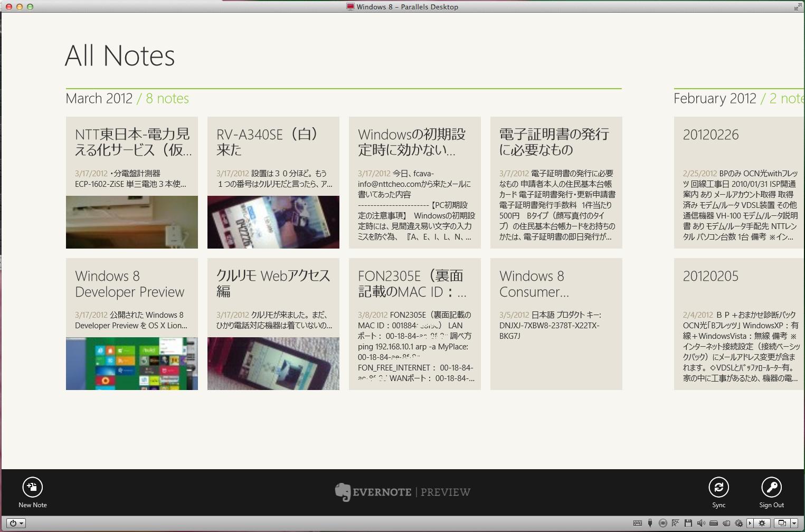
Task: Click the window view mode button
Action: (x=782, y=523)
